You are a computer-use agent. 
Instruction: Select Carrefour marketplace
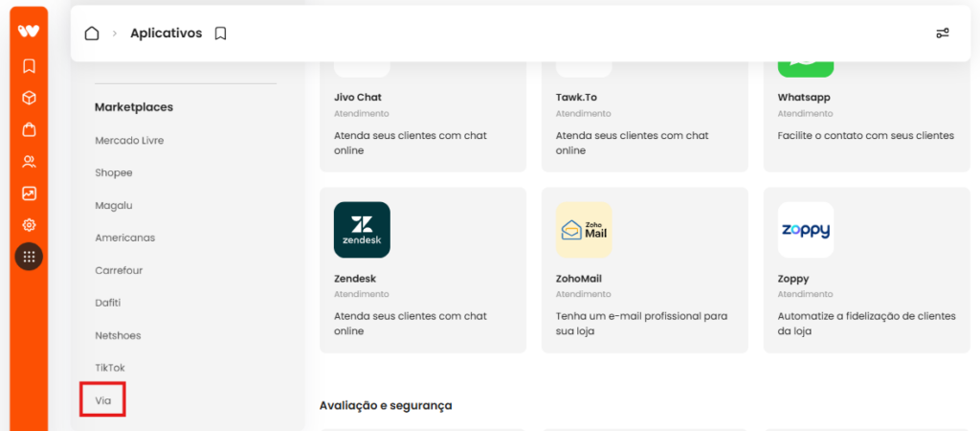[x=119, y=270]
